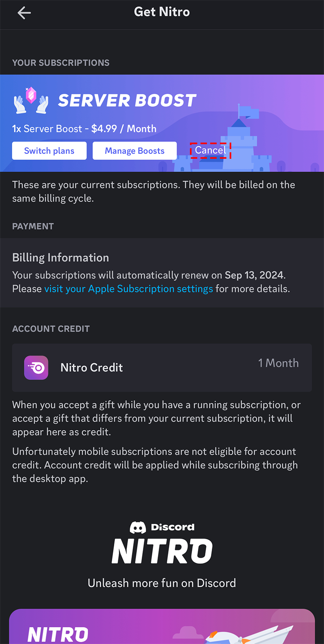The width and height of the screenshot is (324, 644).
Task: Open Apple Subscription settings link
Action: coord(128,289)
